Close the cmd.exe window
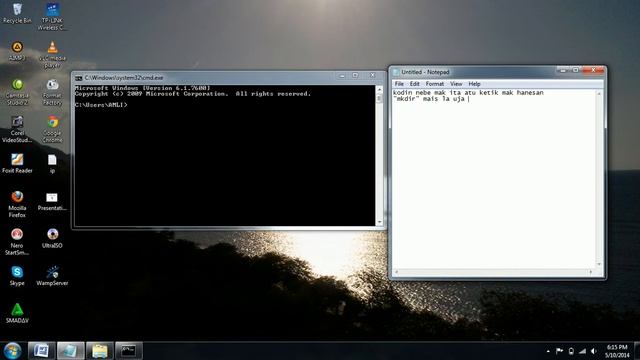This screenshot has height=360, width=640. 372,76
